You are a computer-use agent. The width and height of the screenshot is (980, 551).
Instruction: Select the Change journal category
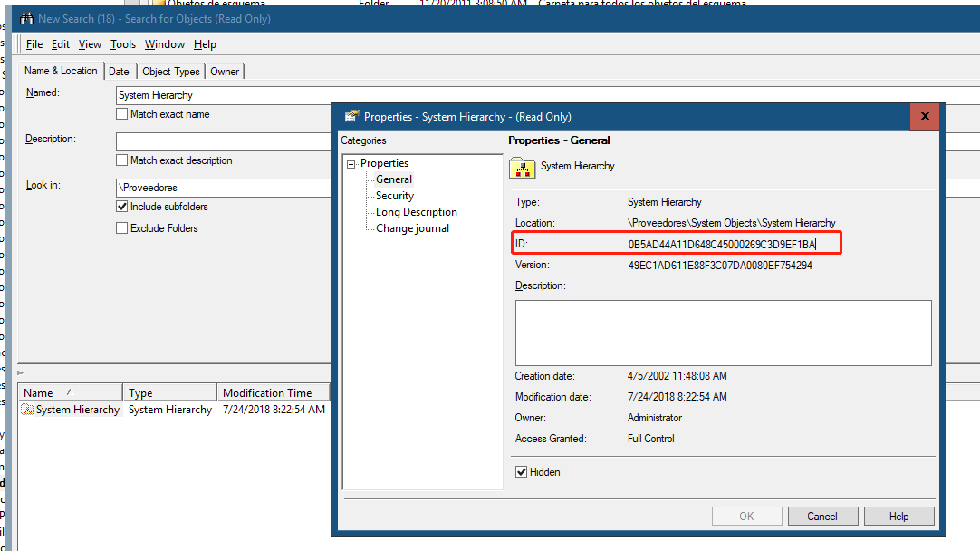(x=412, y=228)
